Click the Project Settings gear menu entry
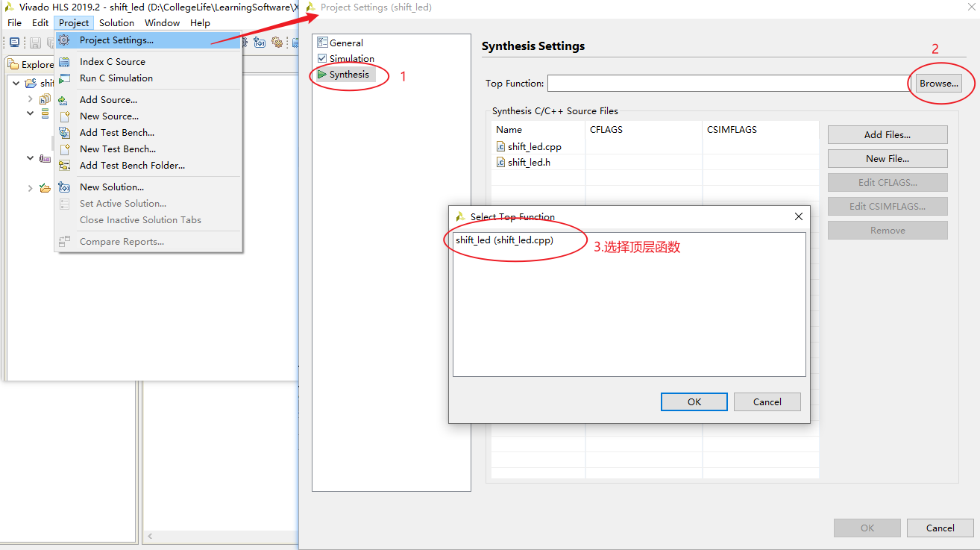The image size is (980, 550). (148, 40)
